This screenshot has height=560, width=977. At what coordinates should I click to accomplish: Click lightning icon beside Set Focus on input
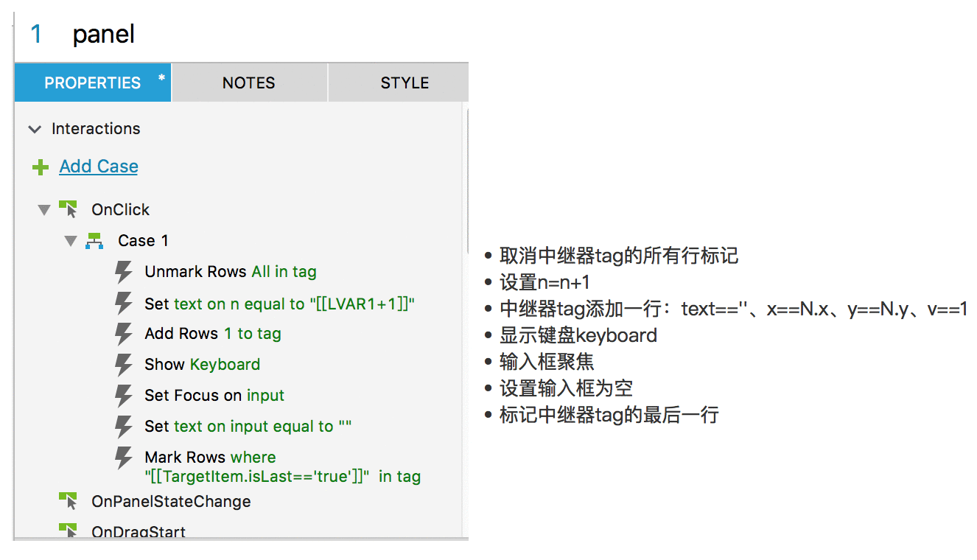[124, 396]
